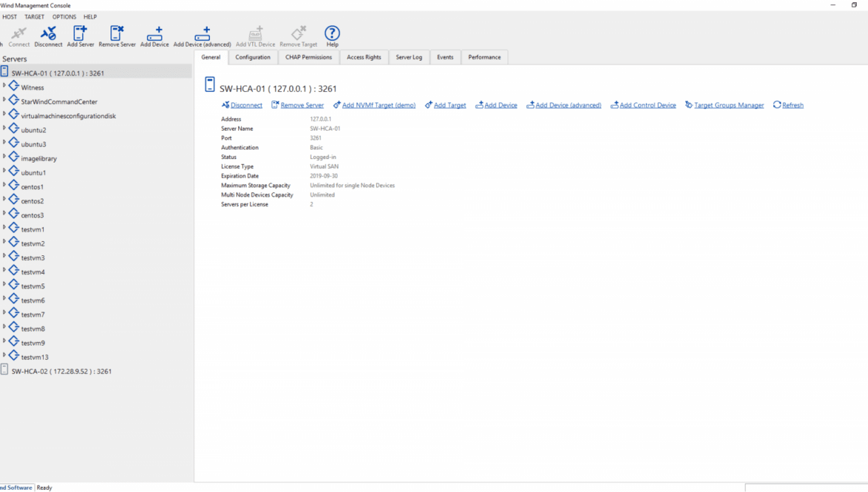Click Add Device (advanced) toolbar icon

point(202,33)
